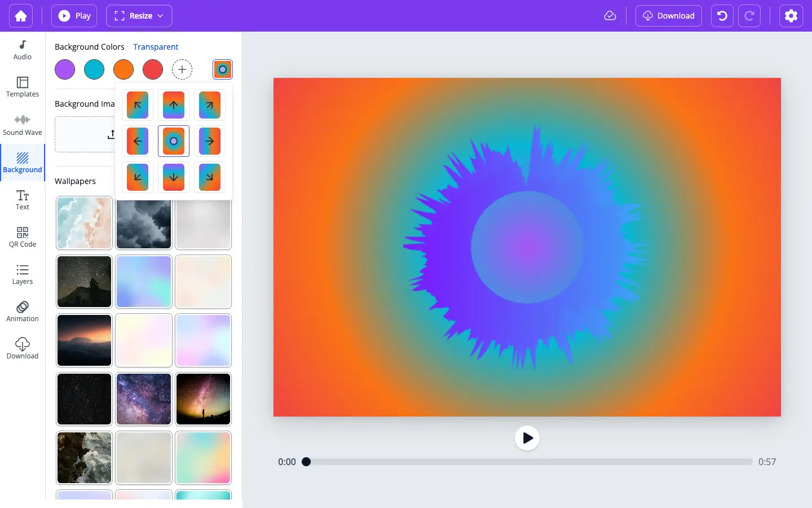Open the Text panel
Image resolution: width=812 pixels, height=508 pixels.
point(23,200)
